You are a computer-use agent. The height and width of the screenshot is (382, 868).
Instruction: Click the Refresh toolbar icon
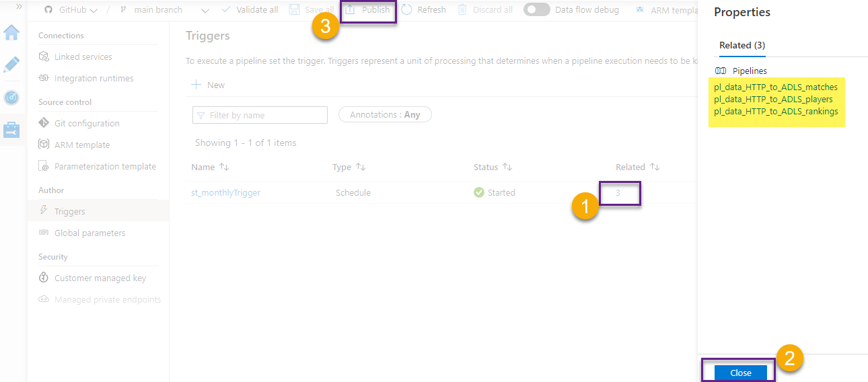coord(423,10)
